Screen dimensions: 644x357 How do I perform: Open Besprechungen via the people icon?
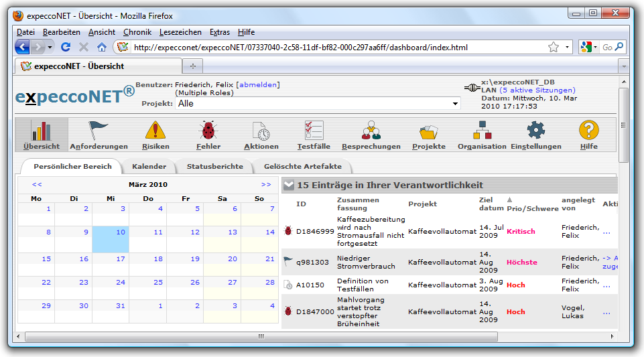point(371,131)
